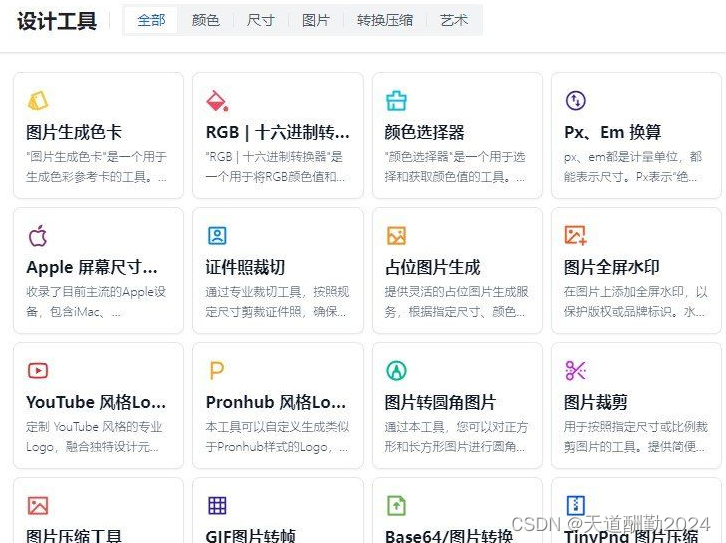Click the Apple设备 description text
The width and height of the screenshot is (726, 543).
[x=96, y=302]
